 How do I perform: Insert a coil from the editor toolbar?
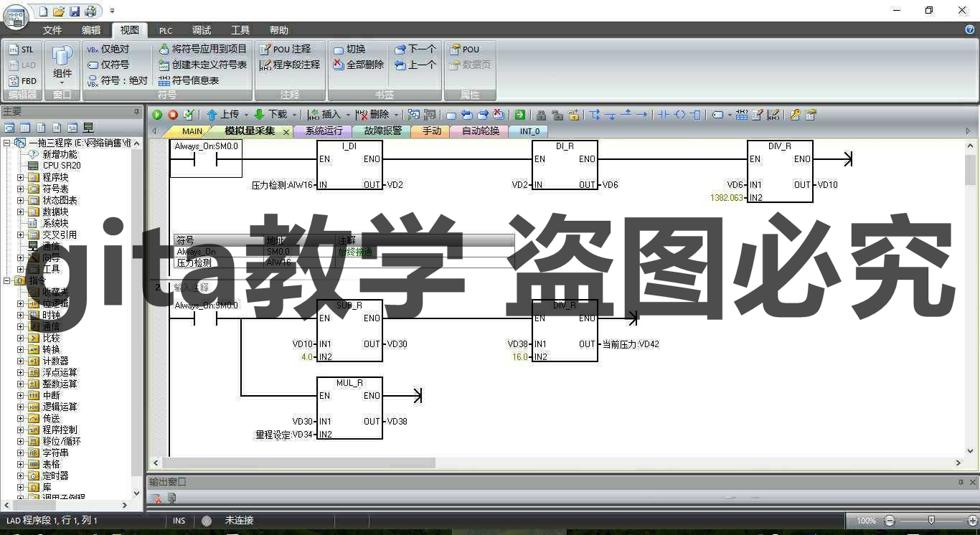coord(679,115)
